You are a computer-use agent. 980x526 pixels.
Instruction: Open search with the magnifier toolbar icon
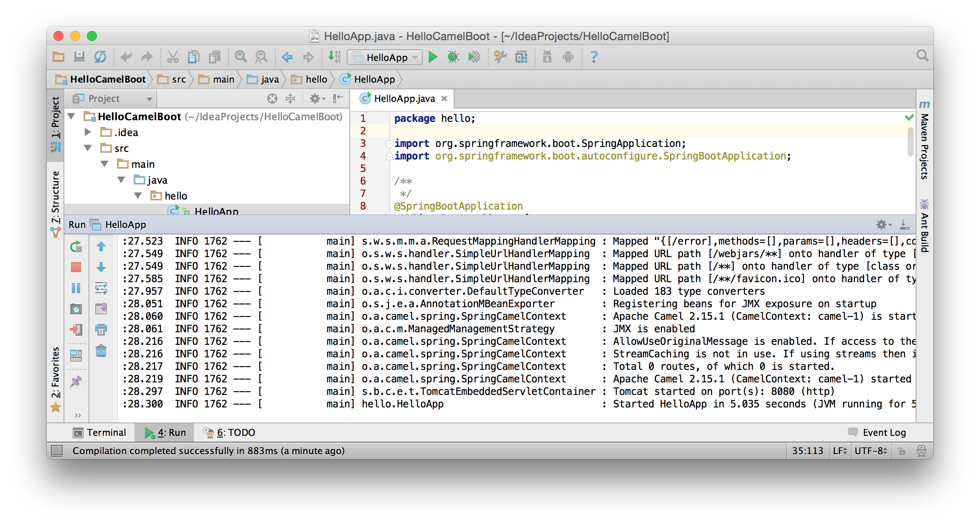(240, 57)
